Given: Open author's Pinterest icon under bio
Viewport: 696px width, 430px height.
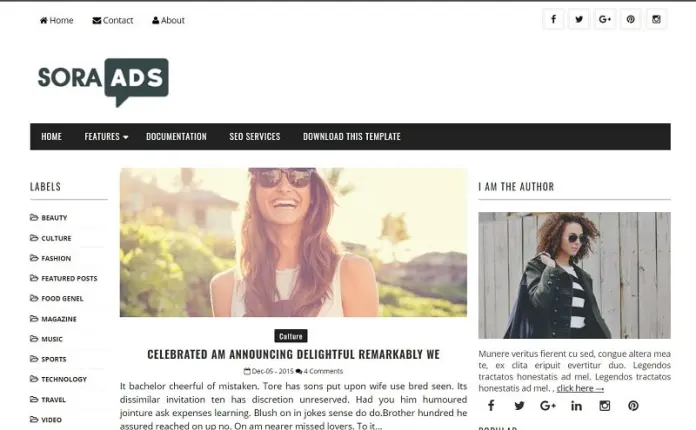Looking at the screenshot, I should [633, 406].
